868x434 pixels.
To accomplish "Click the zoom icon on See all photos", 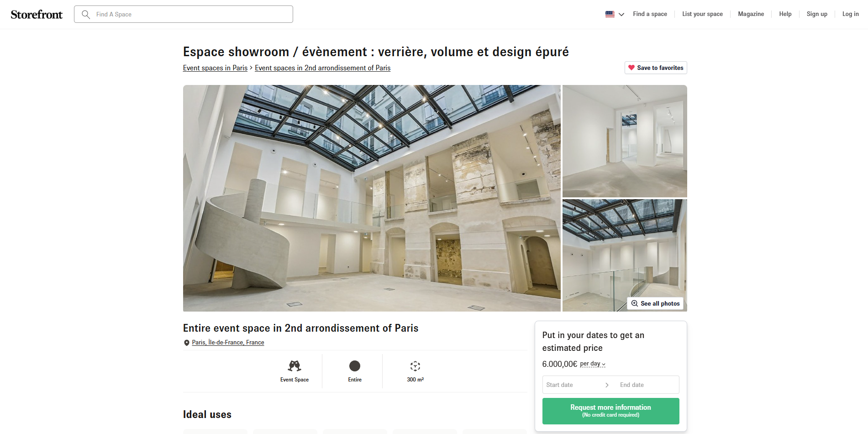I will 635,303.
